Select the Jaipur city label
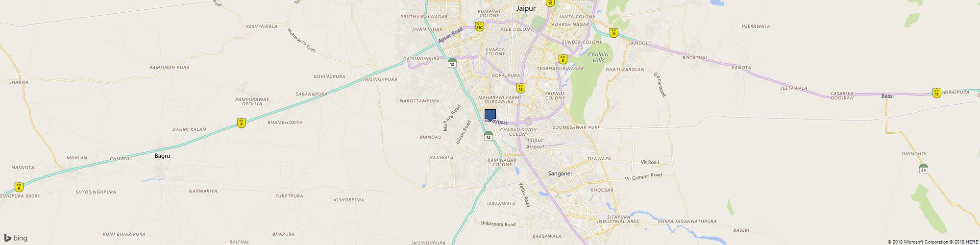The width and height of the screenshot is (980, 245). point(525,8)
